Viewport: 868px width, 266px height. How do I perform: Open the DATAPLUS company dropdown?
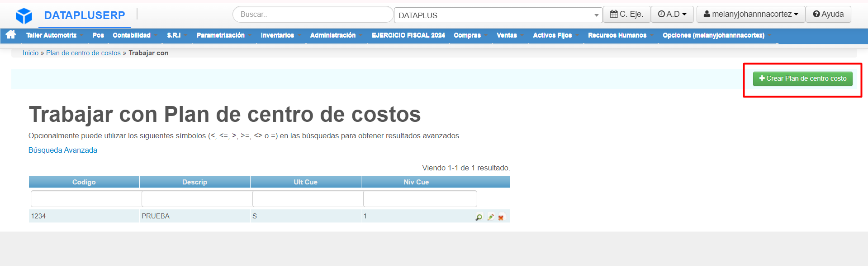point(498,15)
